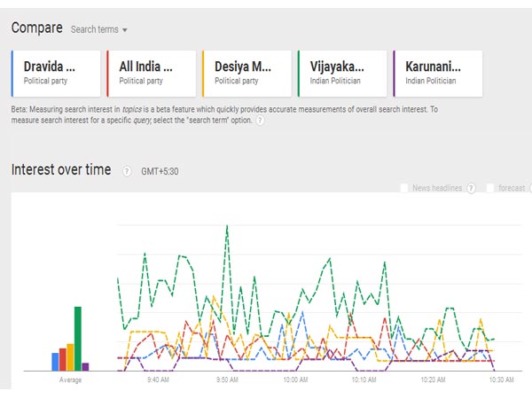Click the Average label under bar chart
The width and height of the screenshot is (532, 399).
tap(70, 379)
